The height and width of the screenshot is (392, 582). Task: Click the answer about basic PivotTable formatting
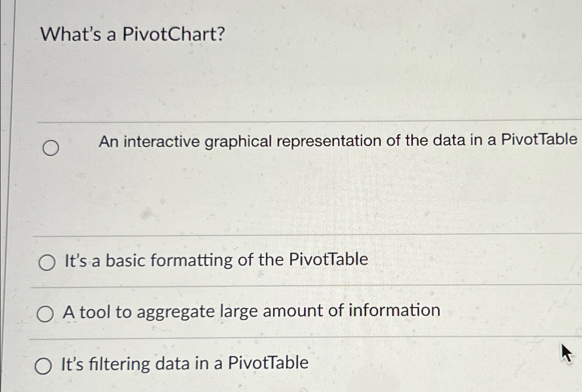click(215, 260)
